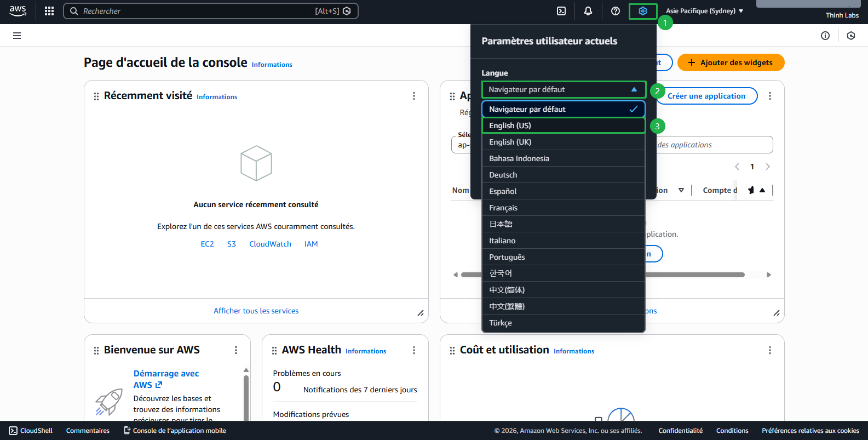Grab the Bienvenue sur AWS drag handle
The image size is (868, 440).
point(96,351)
